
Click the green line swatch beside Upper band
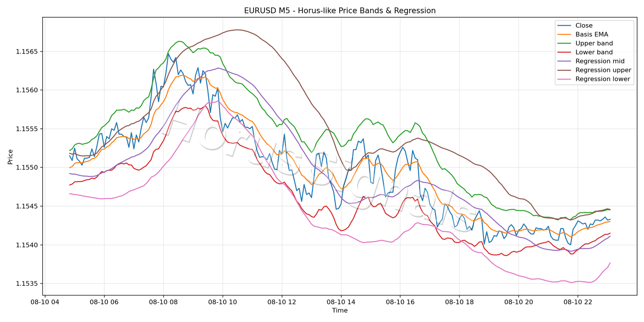click(564, 43)
